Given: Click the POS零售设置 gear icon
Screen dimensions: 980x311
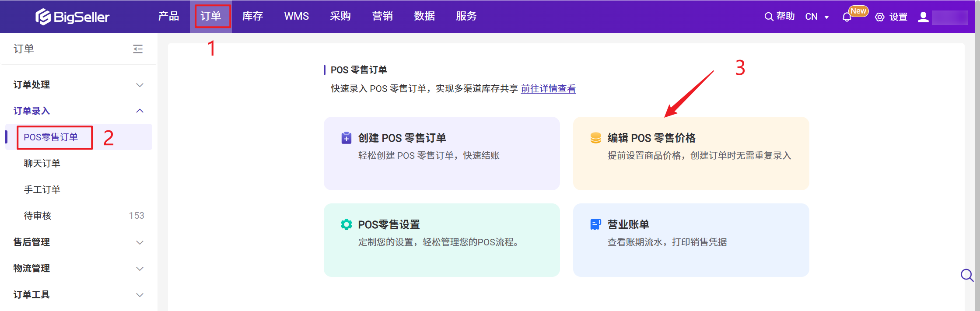Looking at the screenshot, I should (x=346, y=224).
